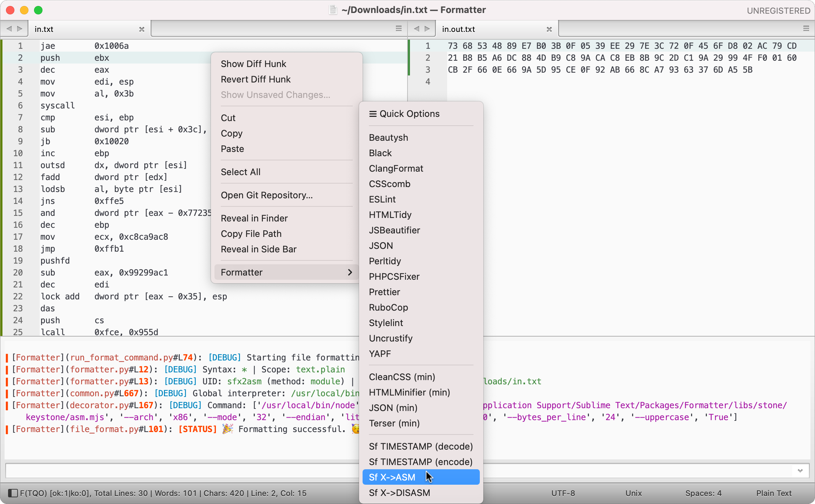Click UTF-8 encoding in status bar

click(x=563, y=493)
